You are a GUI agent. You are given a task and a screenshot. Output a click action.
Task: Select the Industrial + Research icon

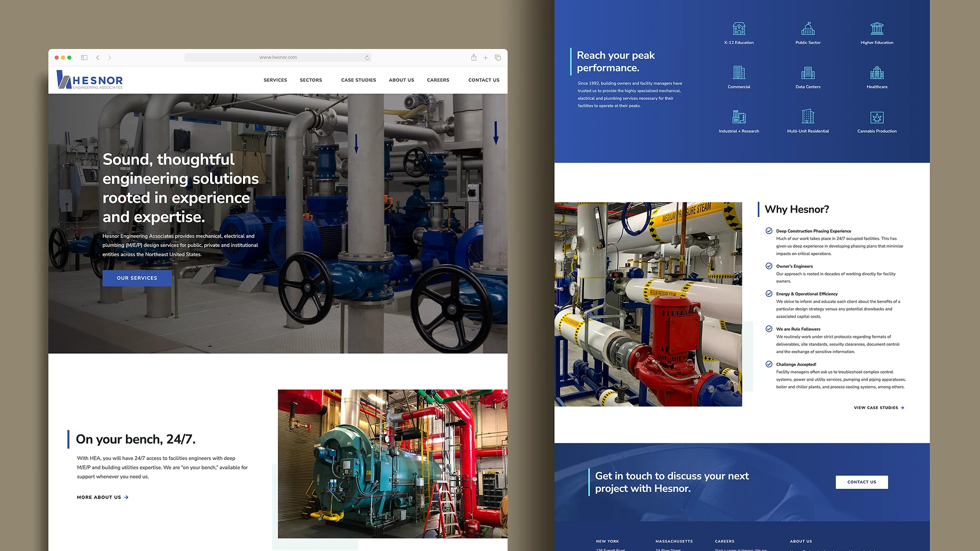(739, 117)
